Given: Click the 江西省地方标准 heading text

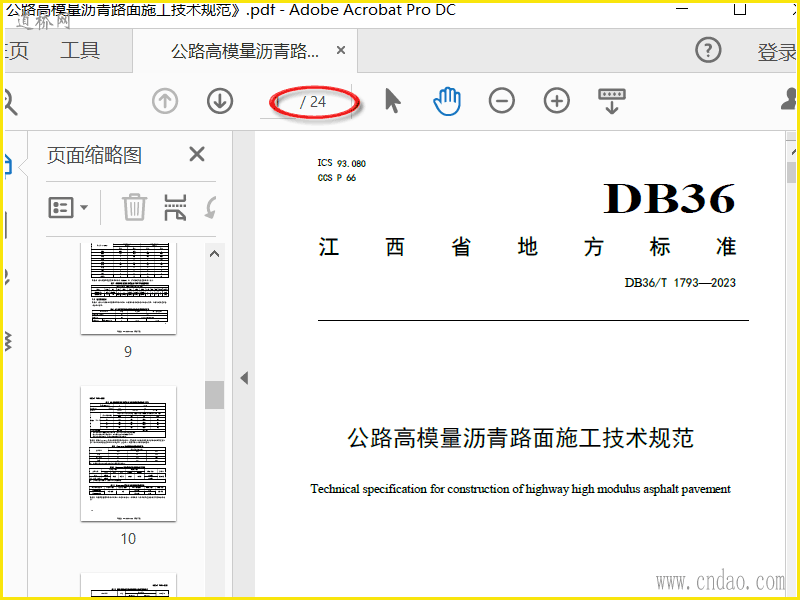Looking at the screenshot, I should coord(528,247).
